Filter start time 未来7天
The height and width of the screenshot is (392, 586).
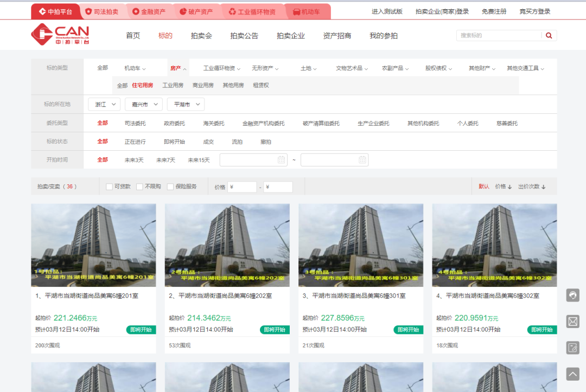pos(165,160)
